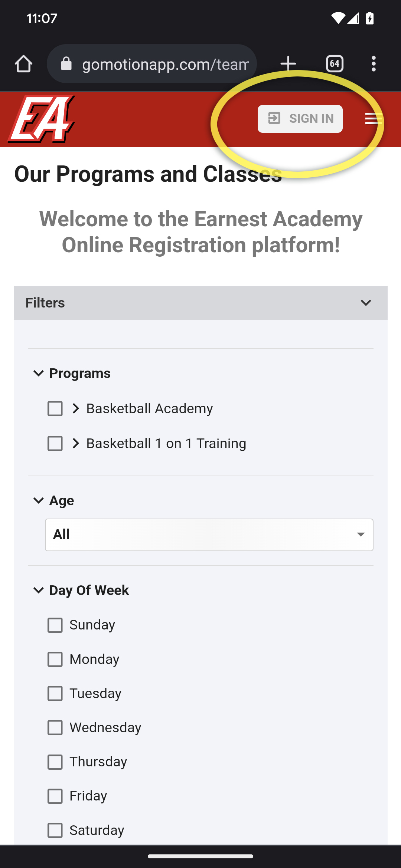401x868 pixels.
Task: Enable the Sunday checkbox
Action: pyautogui.click(x=55, y=625)
